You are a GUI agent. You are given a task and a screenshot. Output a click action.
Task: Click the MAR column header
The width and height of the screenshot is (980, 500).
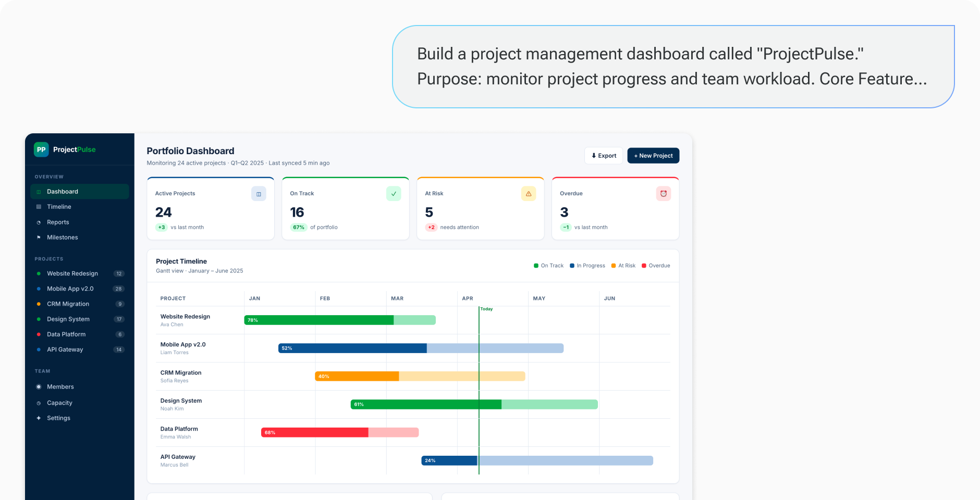click(x=397, y=298)
